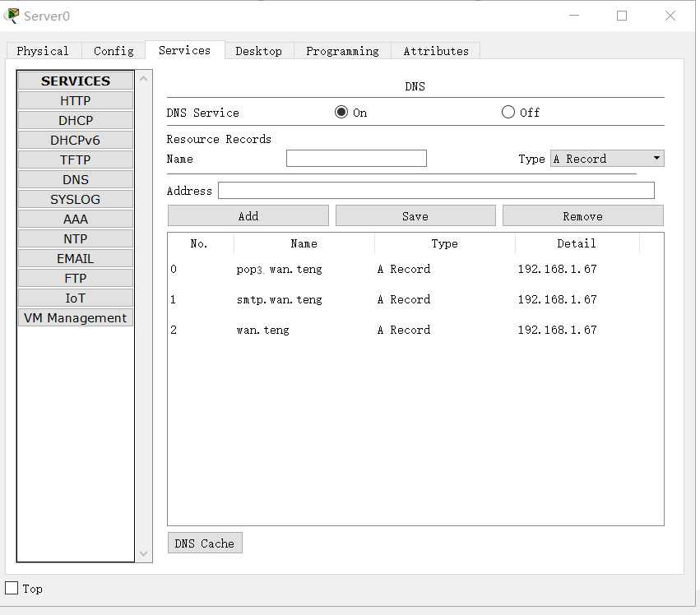The width and height of the screenshot is (700, 615).
Task: Select DNS in the services list
Action: pos(76,179)
